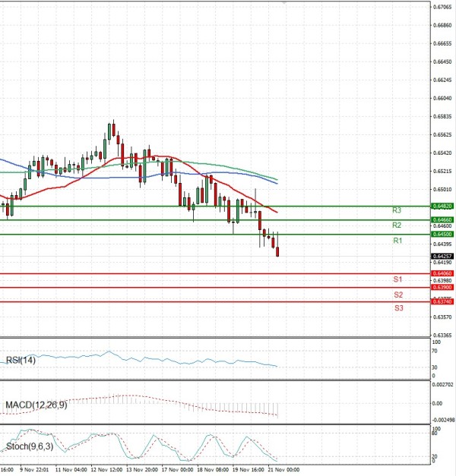Screen dimensions: 456x476
Task: Click the red 0.63740 price tag
Action: pos(443,301)
